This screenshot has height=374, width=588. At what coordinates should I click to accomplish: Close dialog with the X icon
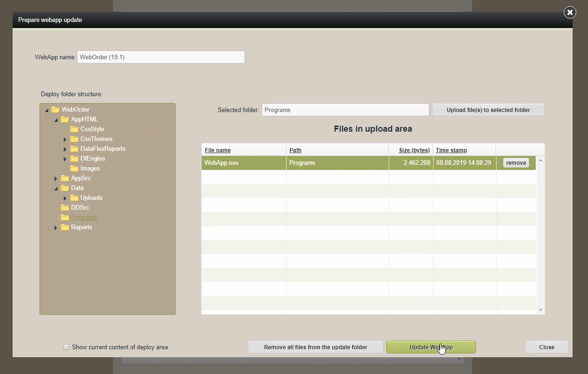[570, 13]
